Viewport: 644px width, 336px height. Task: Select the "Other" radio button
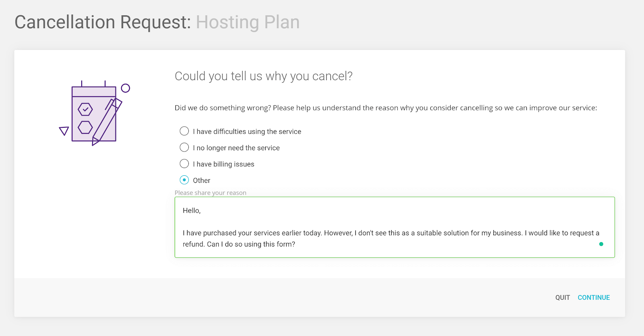pos(184,180)
